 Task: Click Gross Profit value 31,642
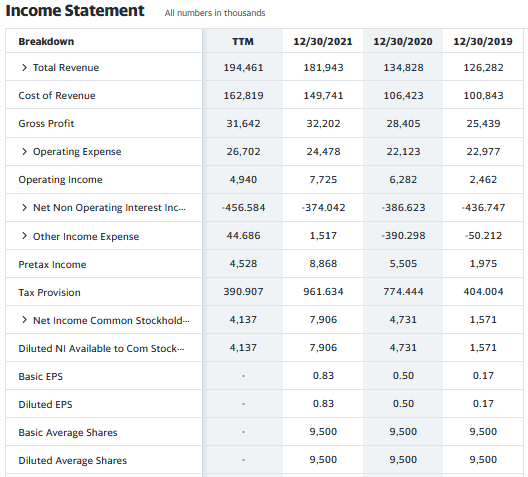(243, 124)
